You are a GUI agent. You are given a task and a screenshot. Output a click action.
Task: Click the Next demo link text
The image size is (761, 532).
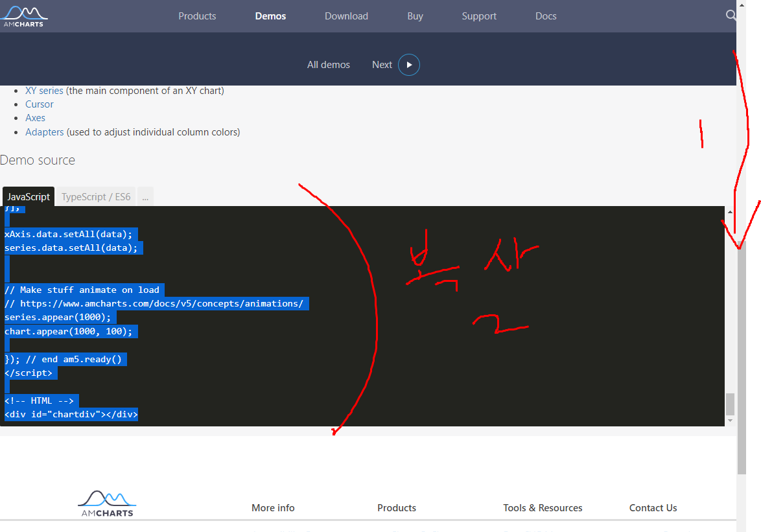(x=382, y=65)
